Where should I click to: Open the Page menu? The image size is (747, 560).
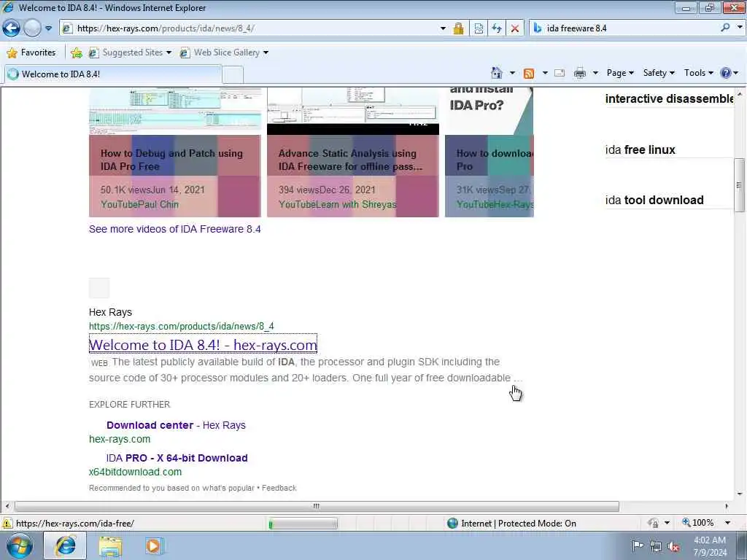620,73
